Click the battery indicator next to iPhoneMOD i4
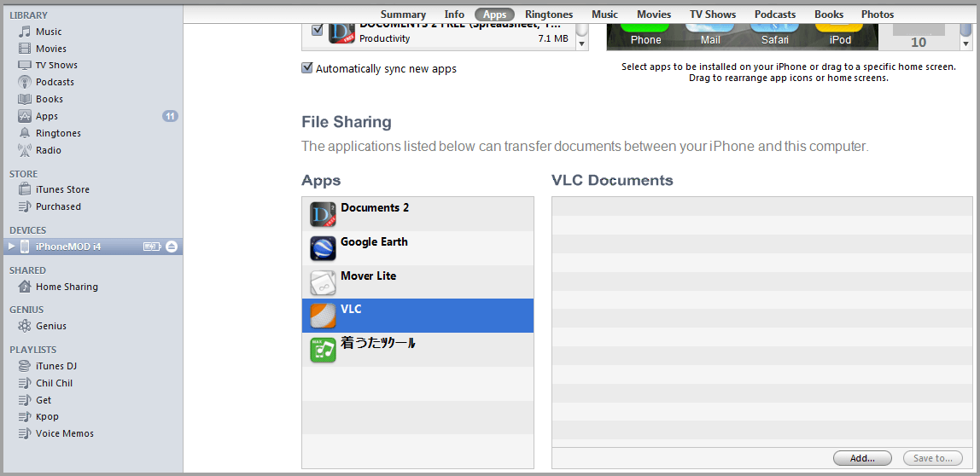Viewport: 980px width, 476px height. point(152,247)
